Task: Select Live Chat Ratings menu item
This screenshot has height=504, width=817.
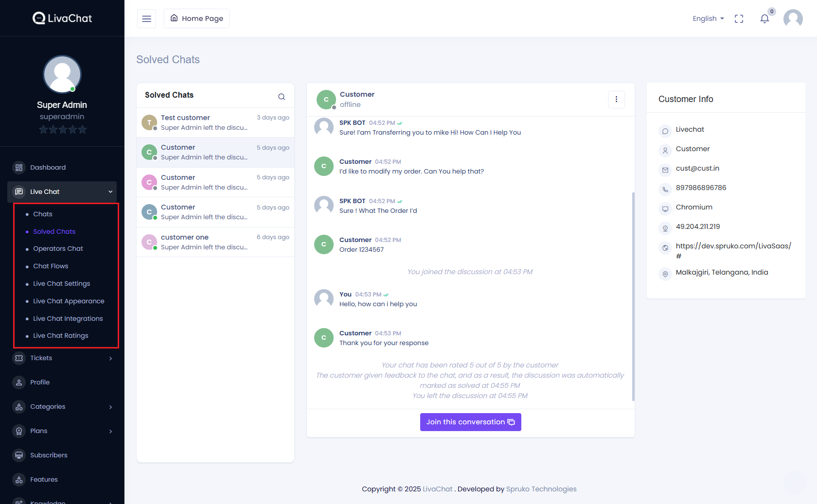Action: (60, 336)
